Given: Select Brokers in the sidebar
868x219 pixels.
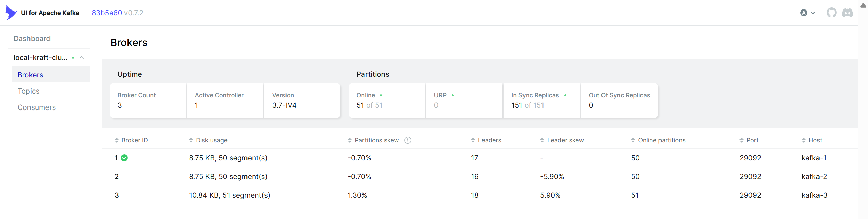Looking at the screenshot, I should coord(31,75).
